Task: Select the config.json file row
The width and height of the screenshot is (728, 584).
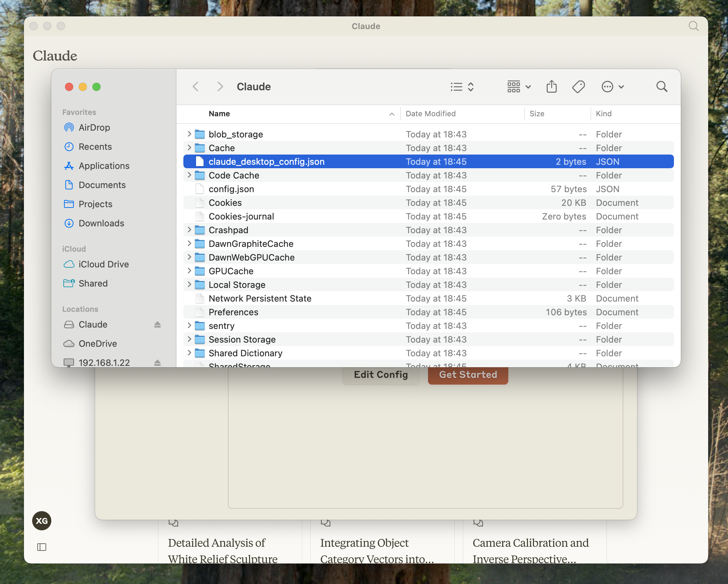Action: (x=231, y=189)
